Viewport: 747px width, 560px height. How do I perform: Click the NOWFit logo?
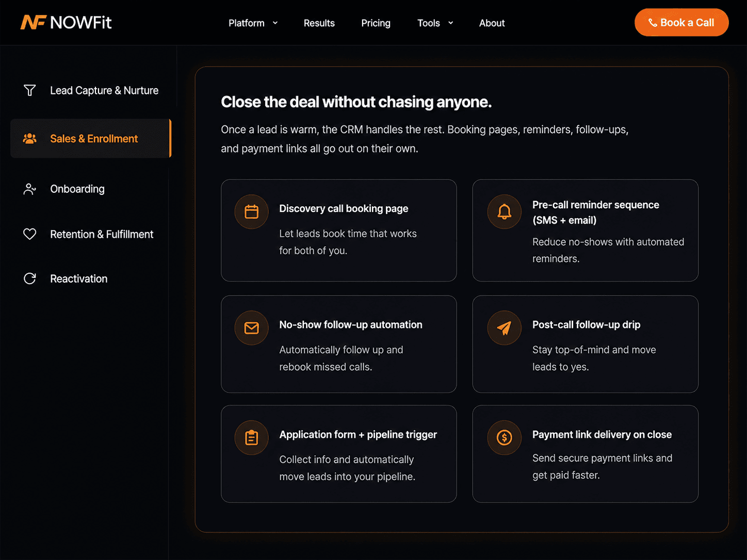pyautogui.click(x=66, y=23)
